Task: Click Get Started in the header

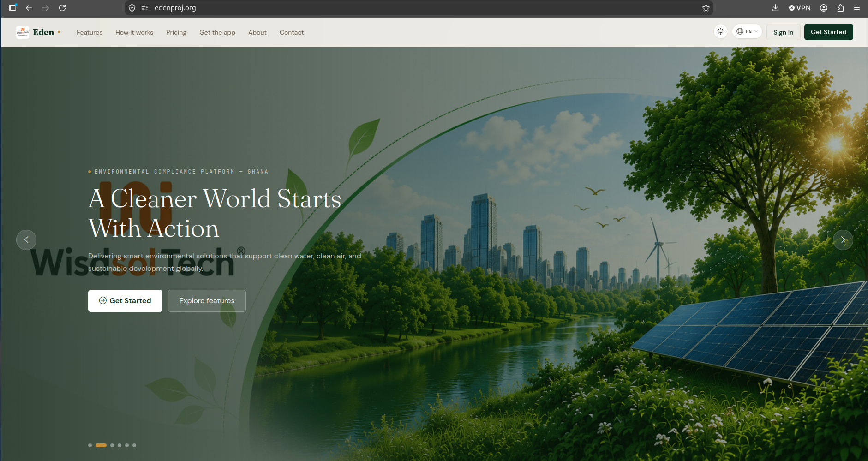Action: click(829, 32)
